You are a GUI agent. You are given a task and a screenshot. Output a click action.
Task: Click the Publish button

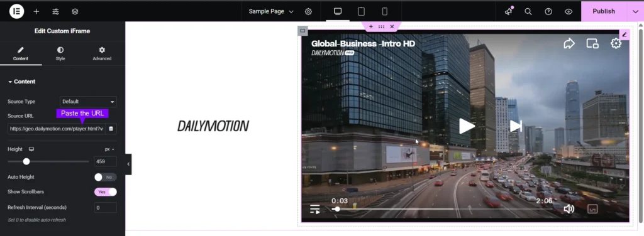pos(604,11)
